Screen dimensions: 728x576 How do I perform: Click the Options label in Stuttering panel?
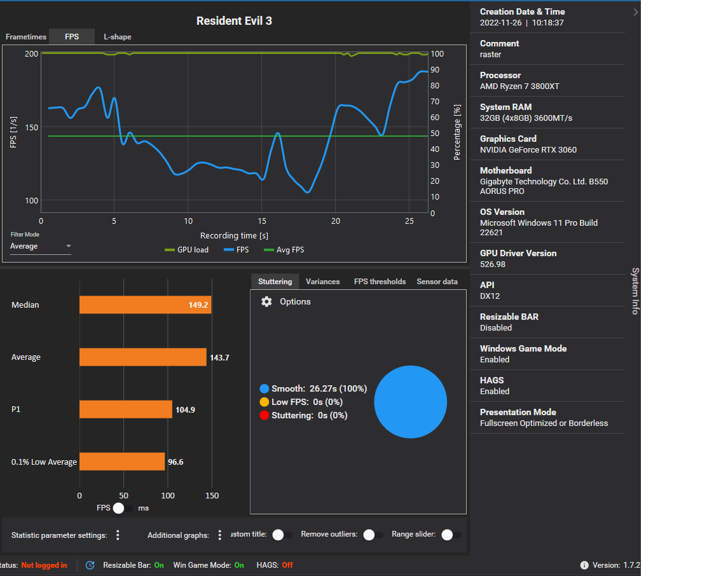point(295,302)
